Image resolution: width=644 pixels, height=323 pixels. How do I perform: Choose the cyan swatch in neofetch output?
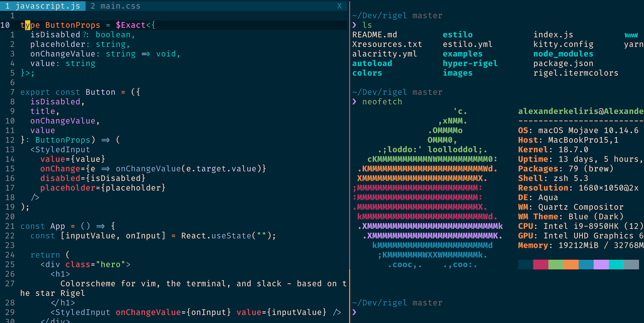[x=616, y=265]
